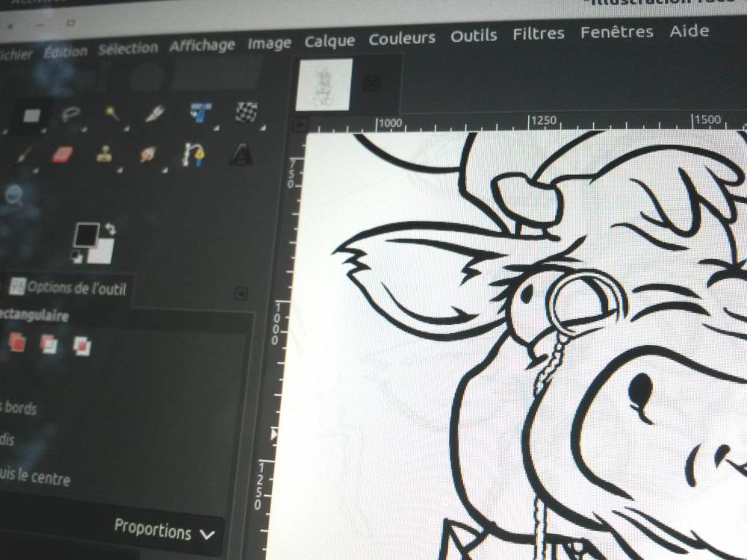Choose the add to selection mode

[17, 342]
